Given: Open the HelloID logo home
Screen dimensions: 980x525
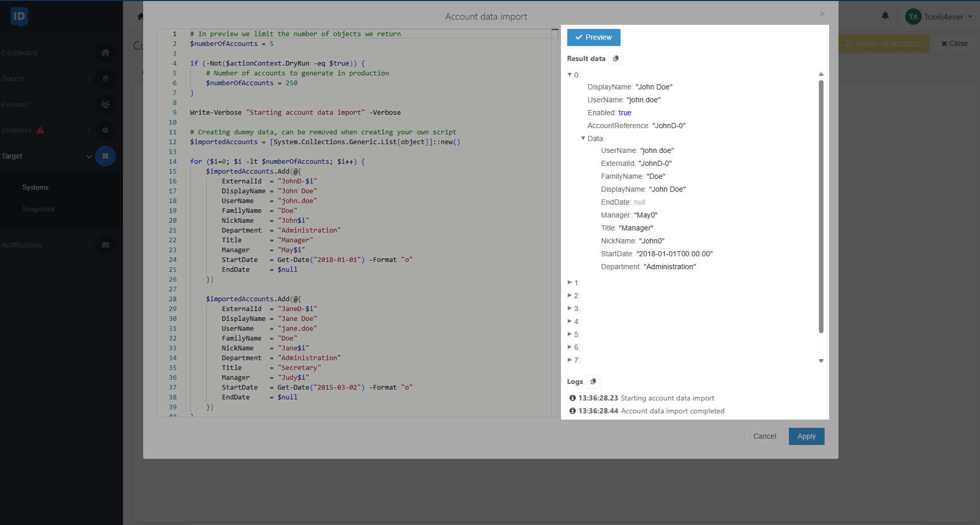Looking at the screenshot, I should pos(19,17).
